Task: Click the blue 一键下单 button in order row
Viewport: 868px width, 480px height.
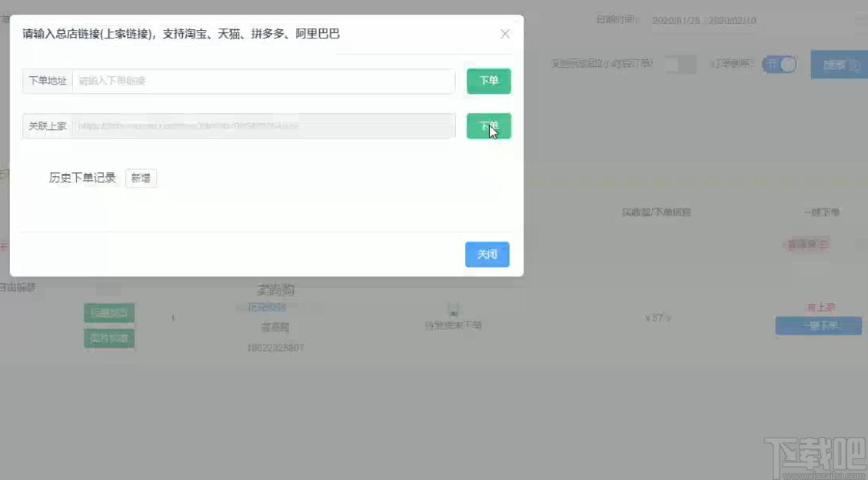Action: 819,325
